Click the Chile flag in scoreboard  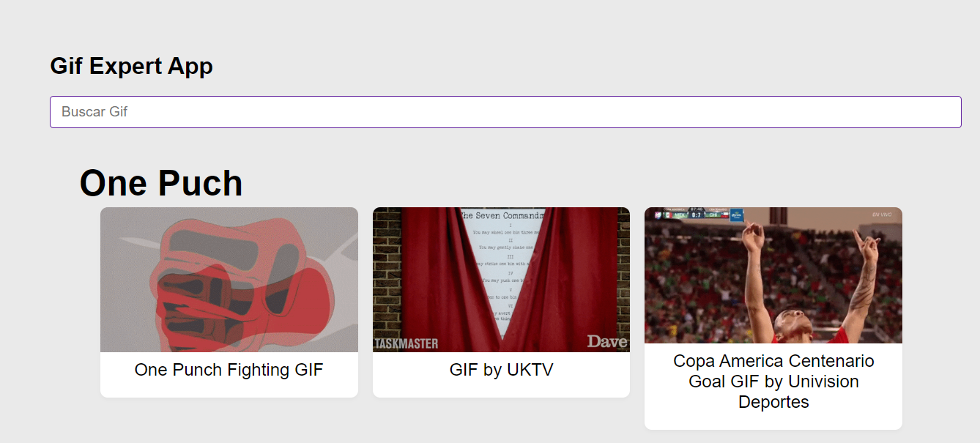726,215
